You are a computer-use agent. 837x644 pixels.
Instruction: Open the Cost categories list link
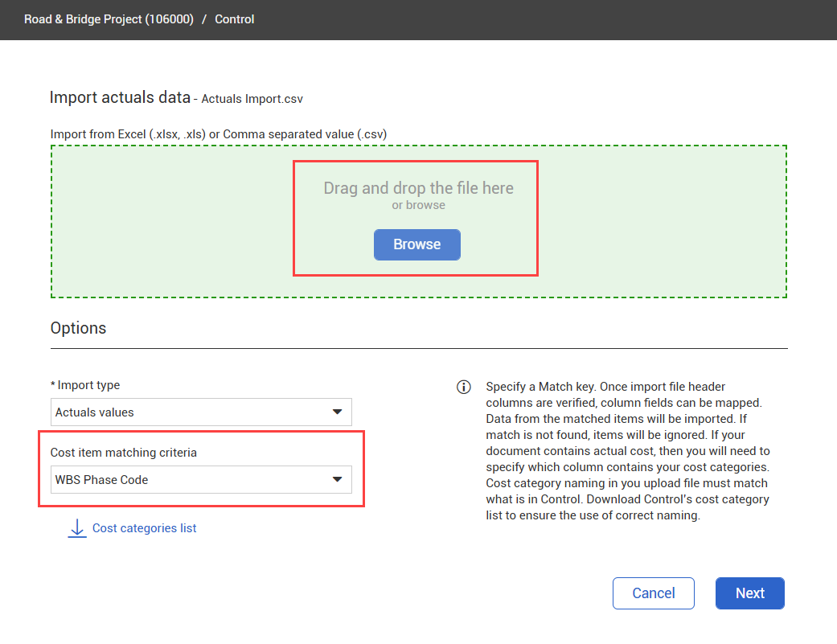pyautogui.click(x=145, y=528)
